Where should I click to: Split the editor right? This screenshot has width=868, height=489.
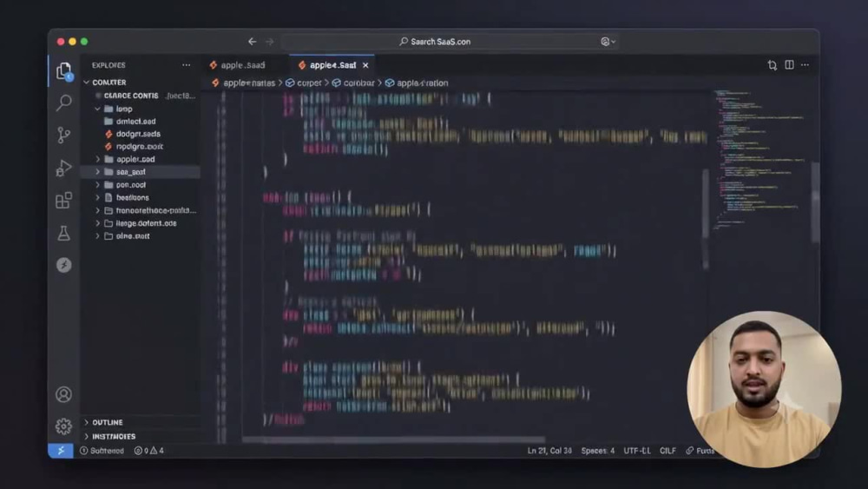[789, 65]
